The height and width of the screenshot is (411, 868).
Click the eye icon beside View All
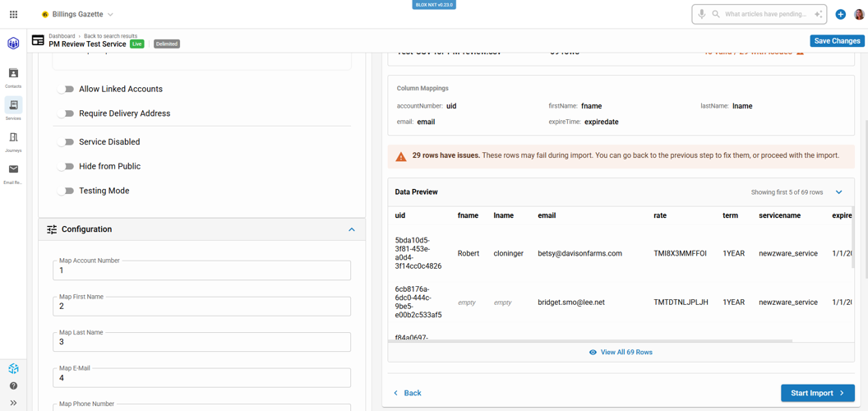point(593,353)
